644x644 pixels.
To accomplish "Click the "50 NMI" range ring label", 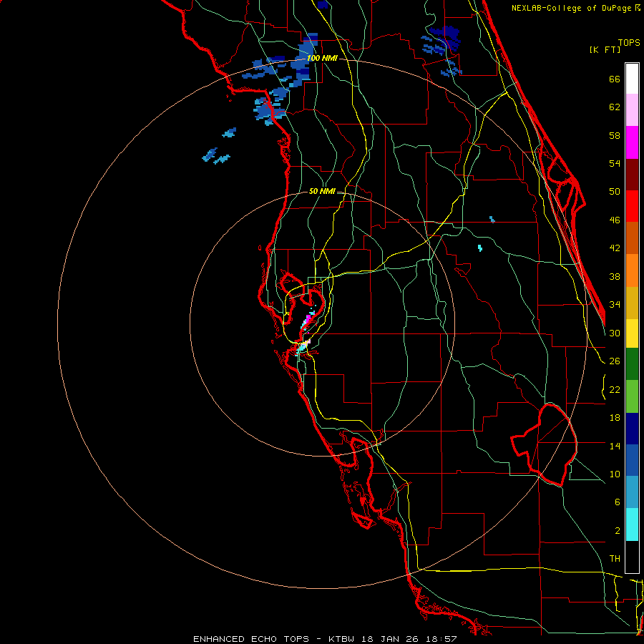I will pyautogui.click(x=322, y=191).
